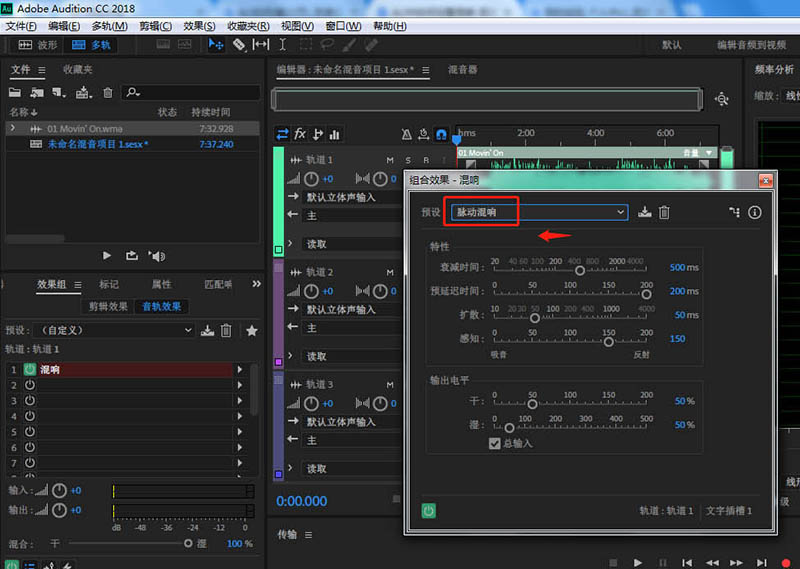This screenshot has width=800, height=569.
Task: Select the 剪辑效果 button
Action: (x=108, y=307)
